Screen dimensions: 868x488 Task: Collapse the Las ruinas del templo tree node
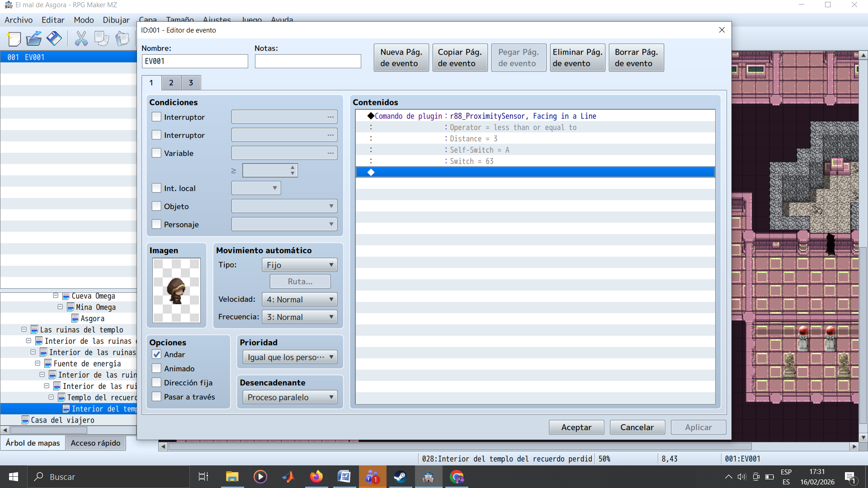tap(24, 329)
